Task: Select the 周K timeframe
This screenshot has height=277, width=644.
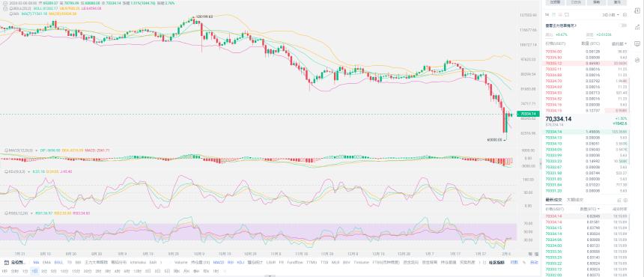Action: coord(177,271)
